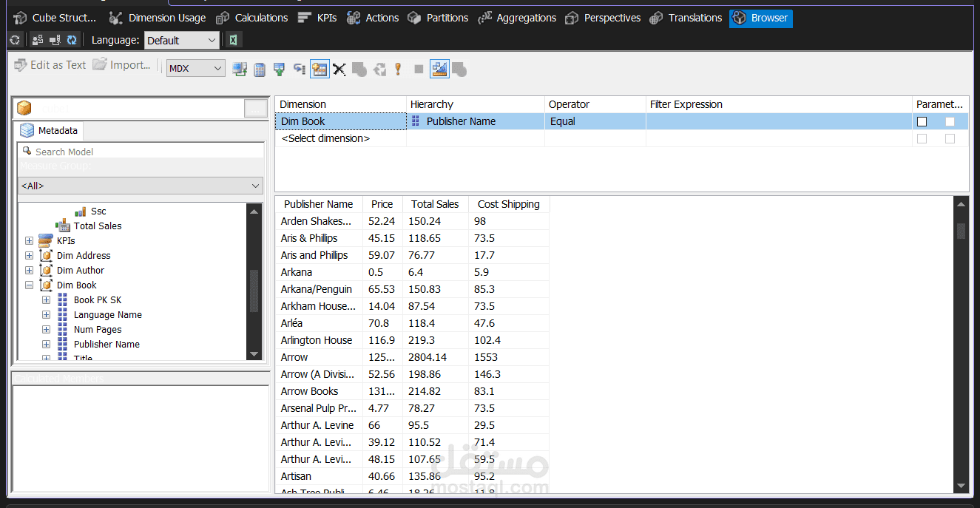Open the MDX query language dropdown

[x=196, y=68]
